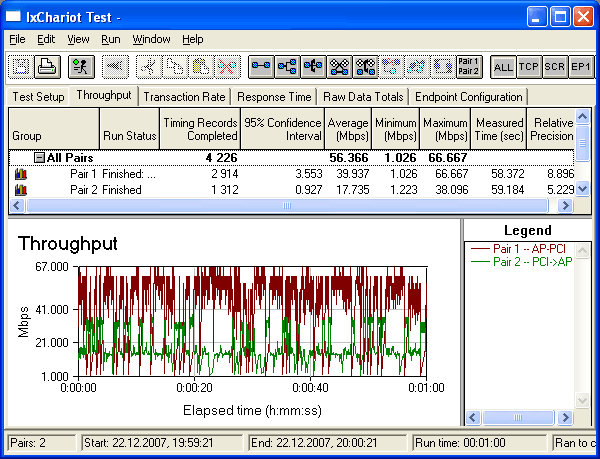The height and width of the screenshot is (459, 600).
Task: Click the Delete red X icon
Action: [x=227, y=67]
